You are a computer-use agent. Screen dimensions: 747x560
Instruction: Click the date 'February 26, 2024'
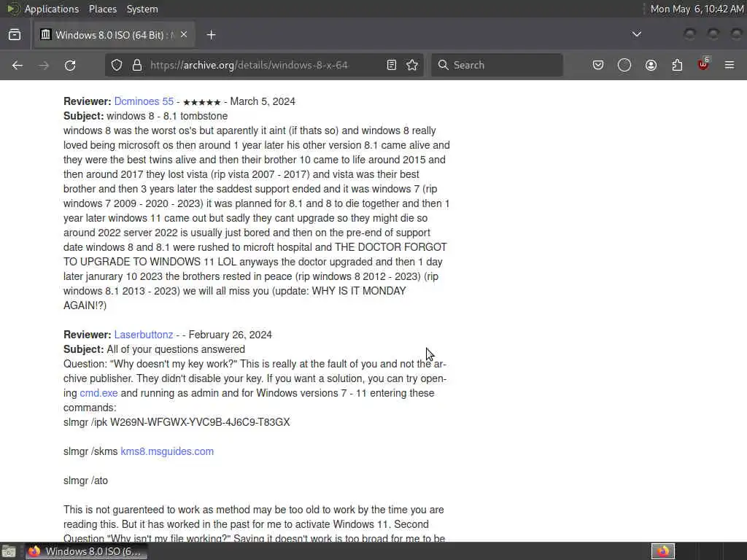tap(230, 335)
